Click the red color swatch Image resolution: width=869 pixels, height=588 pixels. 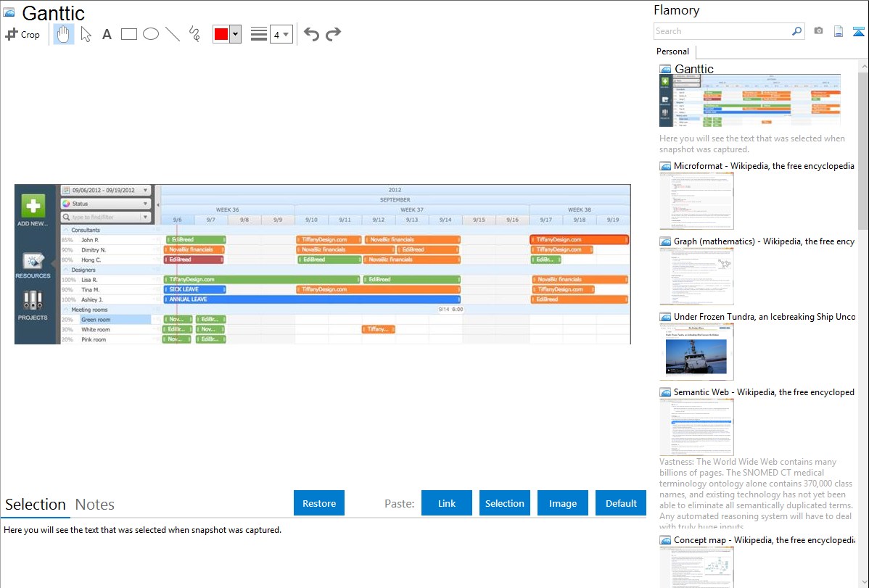coord(221,34)
